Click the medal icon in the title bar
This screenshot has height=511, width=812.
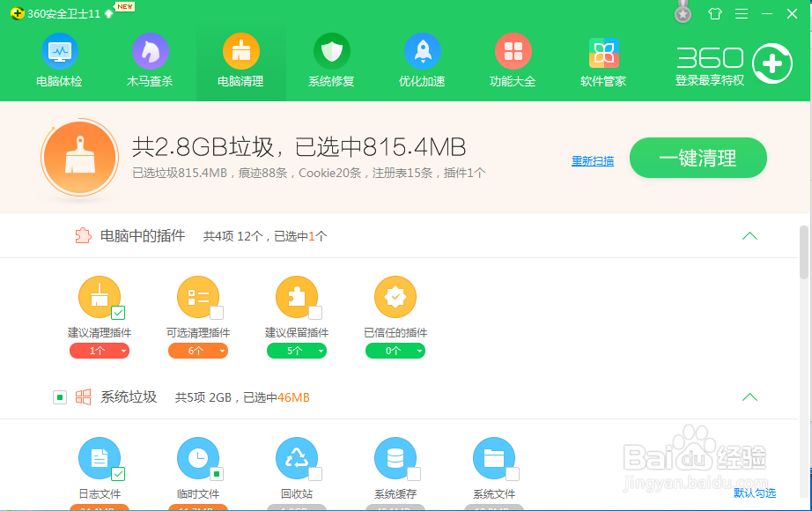(683, 13)
